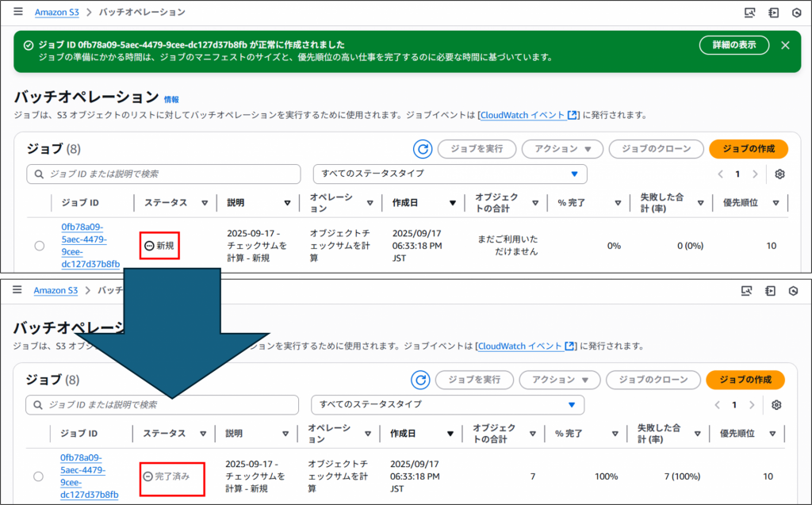Focus the job ID search field above 新規 job
The height and width of the screenshot is (505, 812).
tap(164, 174)
